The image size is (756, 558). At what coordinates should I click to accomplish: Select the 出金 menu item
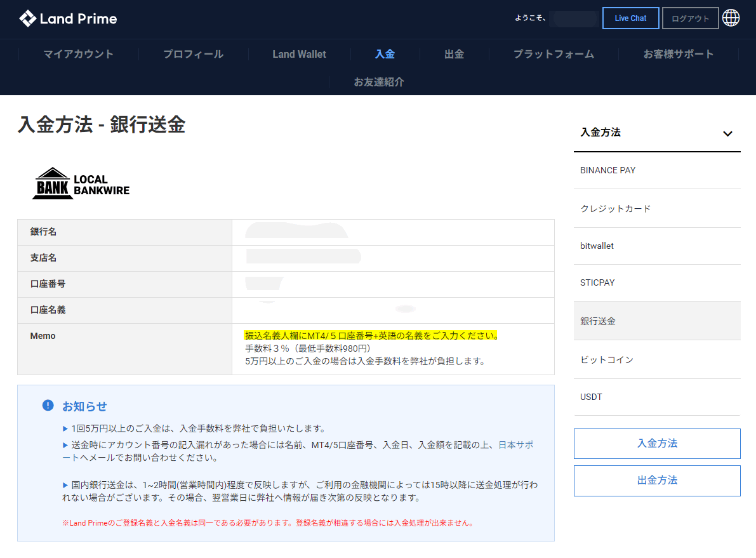click(x=454, y=54)
